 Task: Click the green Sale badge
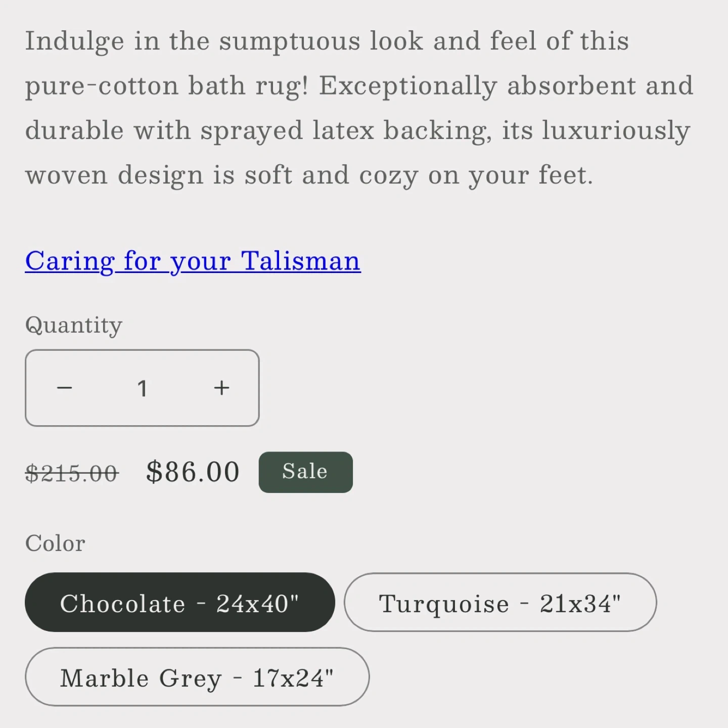[305, 472]
